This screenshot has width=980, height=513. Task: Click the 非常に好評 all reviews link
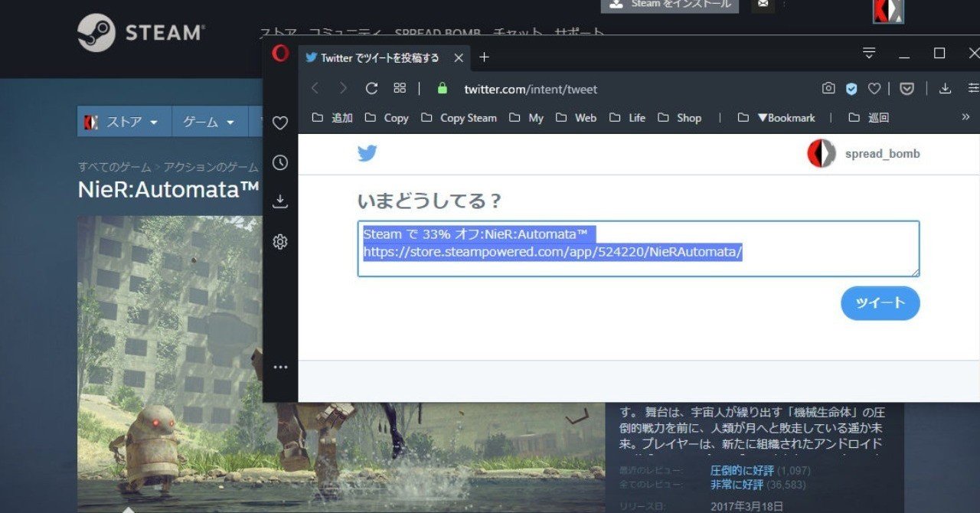coord(737,484)
